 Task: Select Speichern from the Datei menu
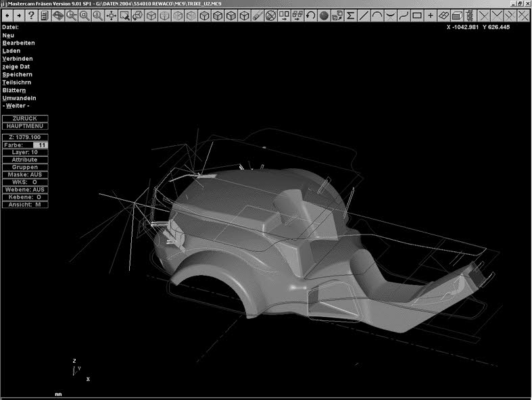click(18, 74)
